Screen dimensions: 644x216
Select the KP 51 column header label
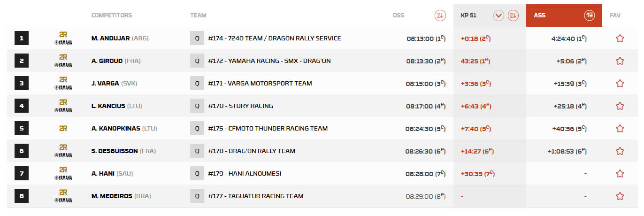(468, 15)
